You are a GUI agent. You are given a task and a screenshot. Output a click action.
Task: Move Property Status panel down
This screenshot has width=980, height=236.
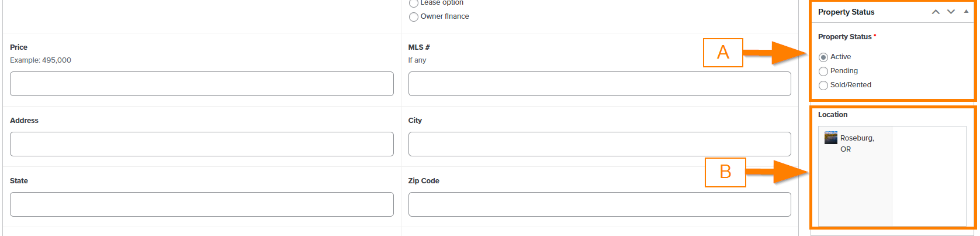pyautogui.click(x=951, y=12)
